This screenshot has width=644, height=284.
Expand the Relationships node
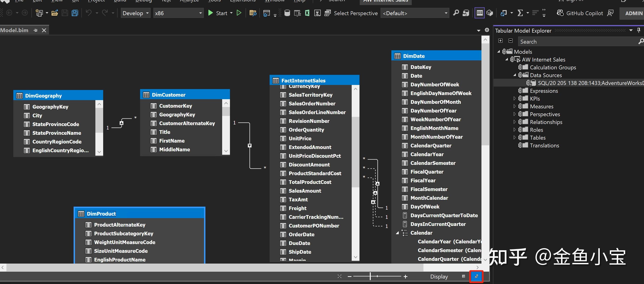515,122
